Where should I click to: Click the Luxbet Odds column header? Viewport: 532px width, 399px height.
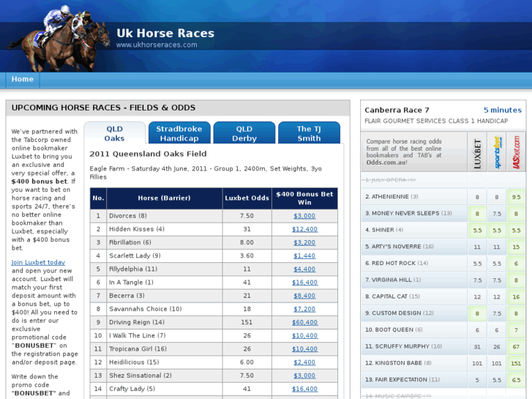coord(247,198)
